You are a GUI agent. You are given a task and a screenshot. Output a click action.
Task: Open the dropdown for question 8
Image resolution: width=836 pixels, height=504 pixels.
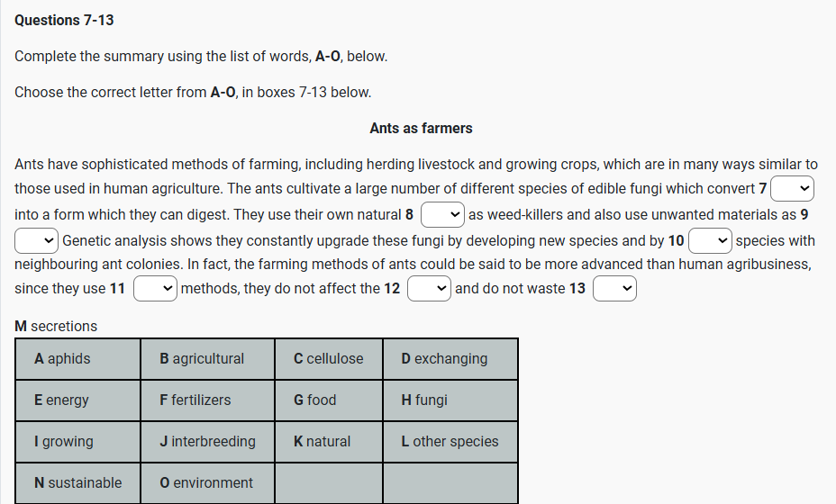442,215
